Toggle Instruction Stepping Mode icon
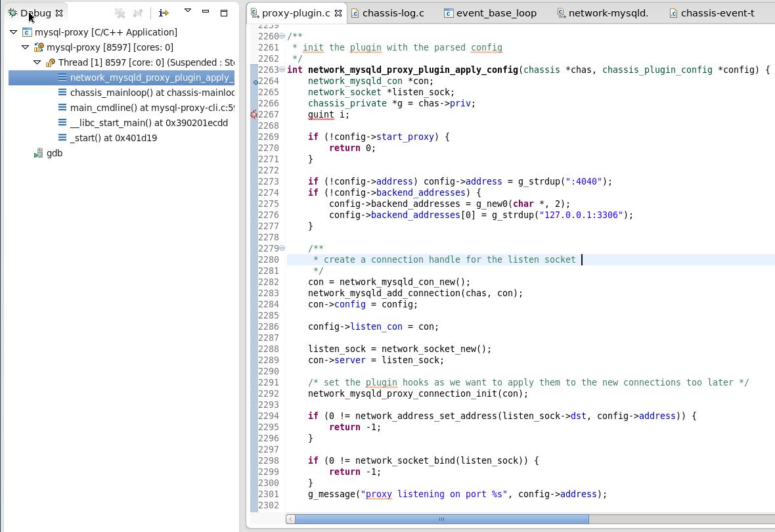Image resolution: width=775 pixels, height=532 pixels. click(x=163, y=13)
